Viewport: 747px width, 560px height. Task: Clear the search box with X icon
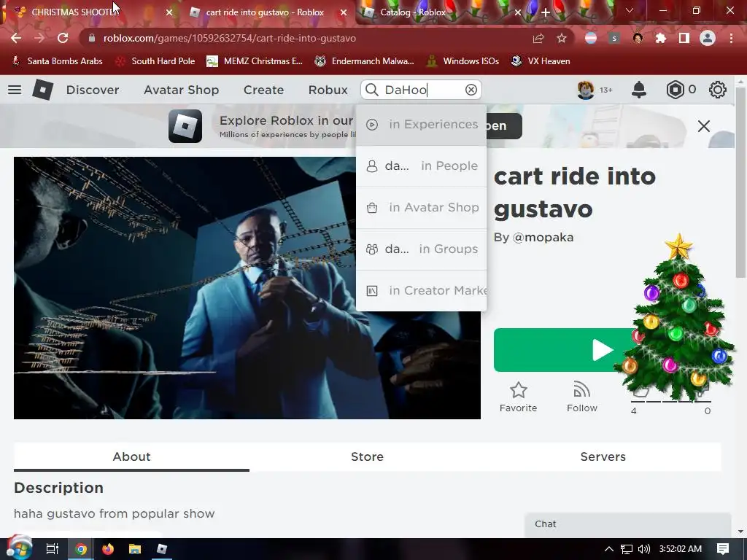tap(471, 90)
